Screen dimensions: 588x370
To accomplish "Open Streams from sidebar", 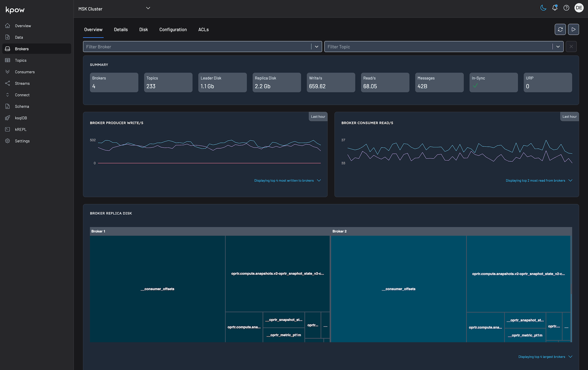I will point(22,83).
